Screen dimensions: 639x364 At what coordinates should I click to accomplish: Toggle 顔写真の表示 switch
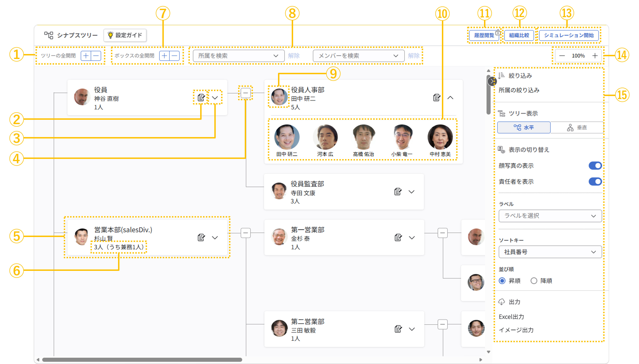595,166
